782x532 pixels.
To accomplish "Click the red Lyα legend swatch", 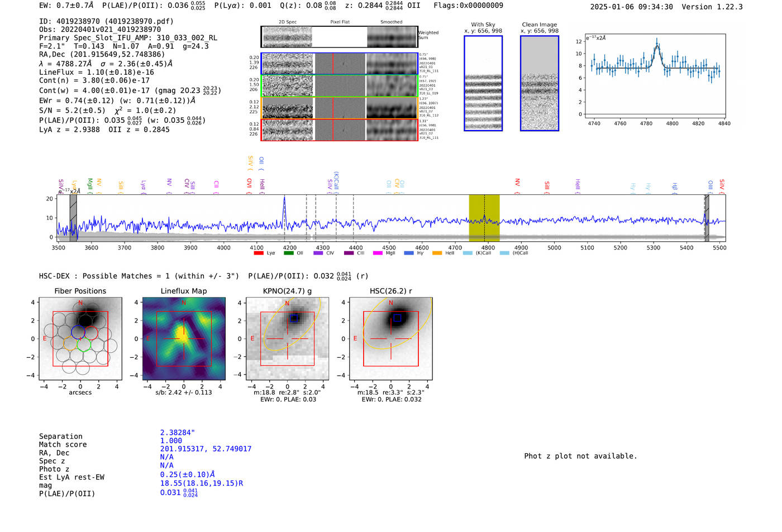I will tap(258, 253).
